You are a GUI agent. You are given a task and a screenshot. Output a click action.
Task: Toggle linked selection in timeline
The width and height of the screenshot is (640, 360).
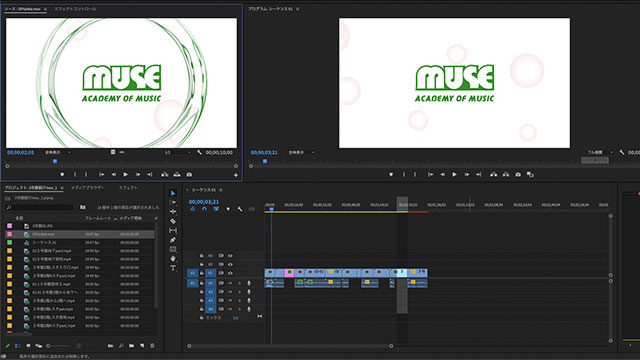[x=216, y=209]
